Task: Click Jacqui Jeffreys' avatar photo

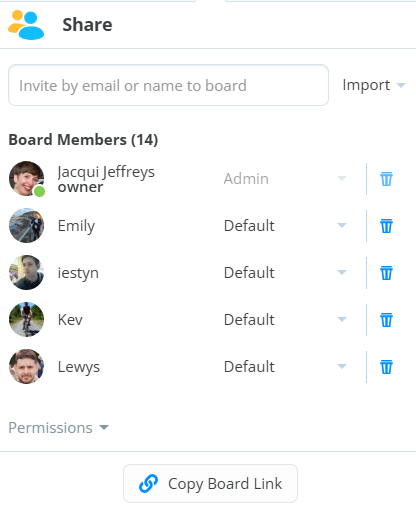Action: point(26,179)
